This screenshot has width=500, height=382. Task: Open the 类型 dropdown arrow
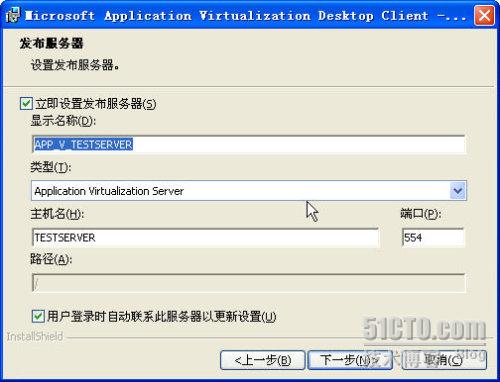click(458, 191)
